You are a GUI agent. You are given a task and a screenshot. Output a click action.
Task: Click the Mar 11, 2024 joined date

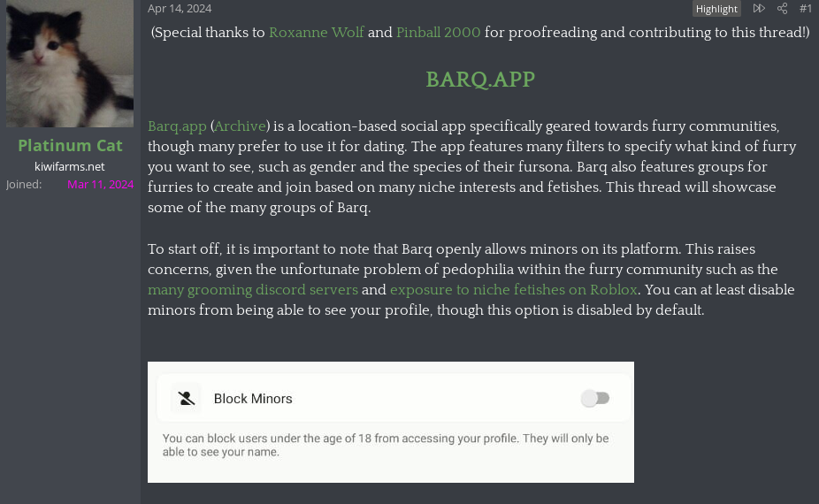(100, 185)
